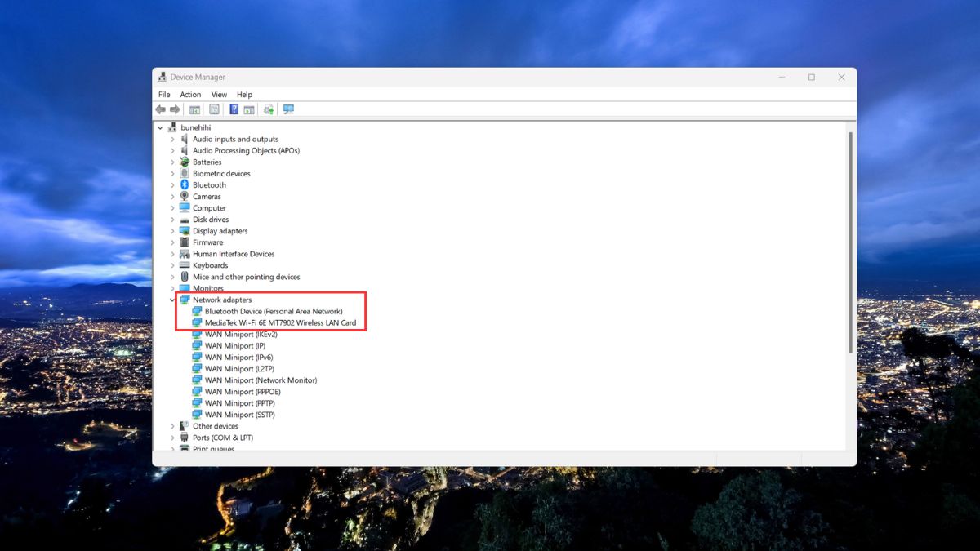Select WAN Miniport (Network Monitor)
980x551 pixels.
click(x=261, y=380)
